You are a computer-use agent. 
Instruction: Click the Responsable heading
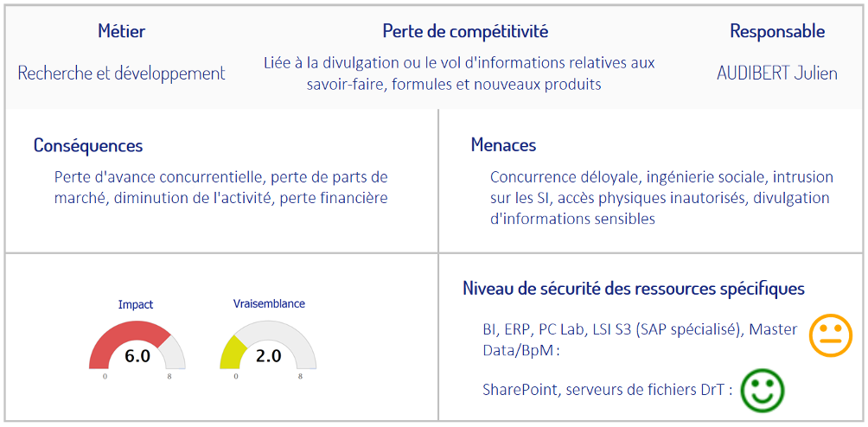pyautogui.click(x=777, y=32)
